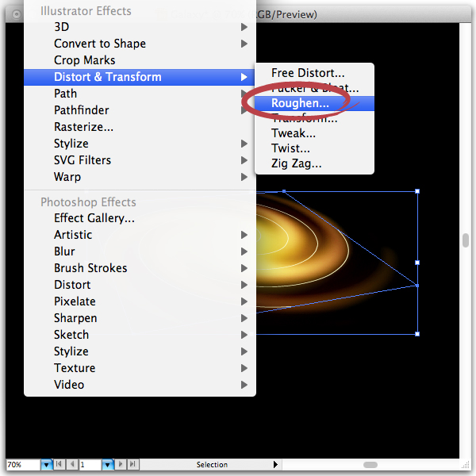Open the SVG Filters submenu
The width and height of the screenshot is (476, 476).
(x=140, y=160)
